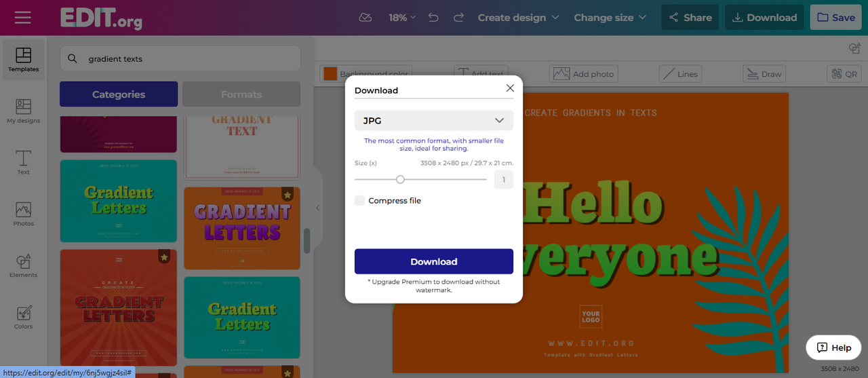Open the Photos sidebar panel
This screenshot has width=868, height=378.
(x=23, y=214)
